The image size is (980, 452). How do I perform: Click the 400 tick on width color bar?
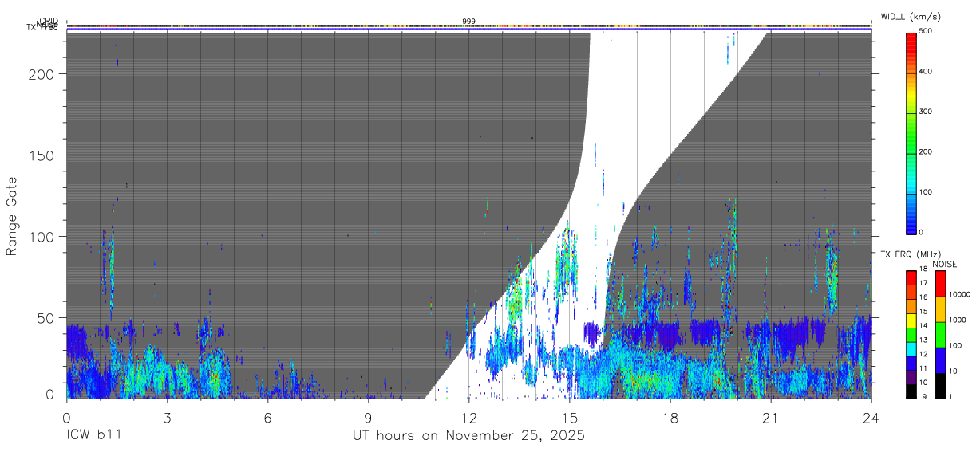927,72
